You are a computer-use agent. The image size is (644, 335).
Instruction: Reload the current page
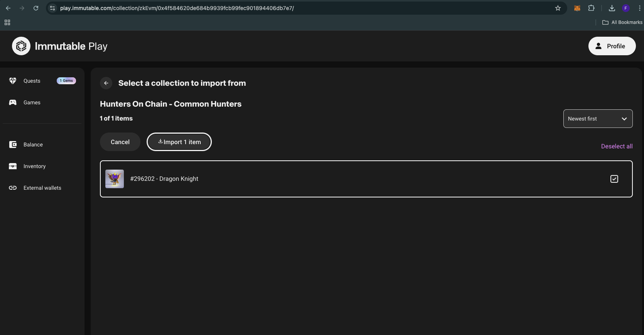coord(36,8)
